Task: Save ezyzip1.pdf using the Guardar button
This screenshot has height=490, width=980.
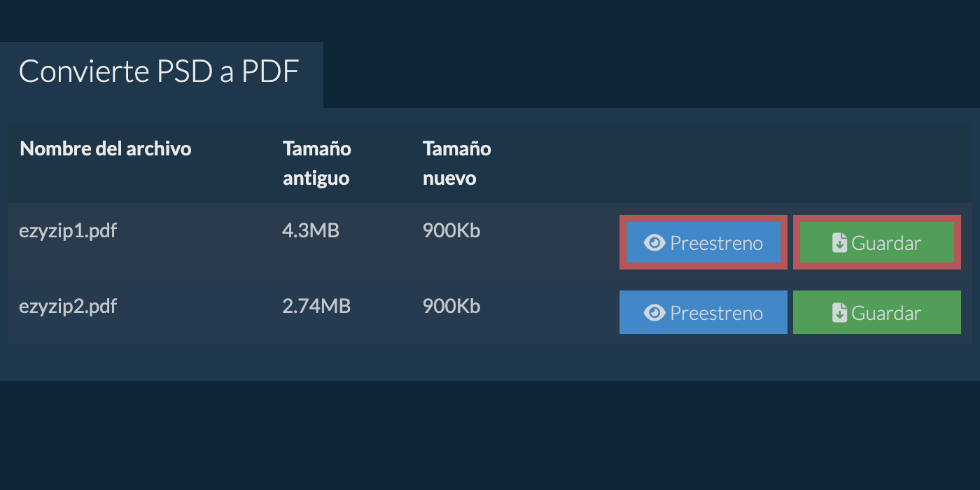Action: [877, 243]
